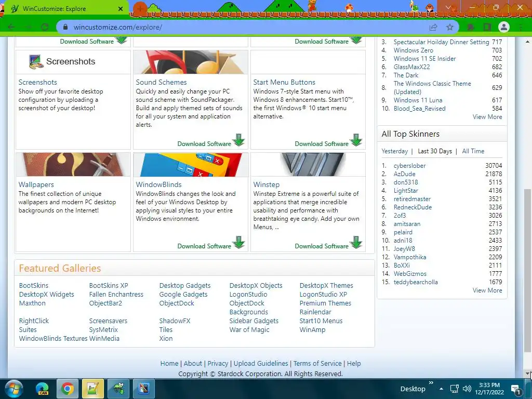The width and height of the screenshot is (532, 399).
Task: Open a new tab with plus button
Action: (140, 8)
